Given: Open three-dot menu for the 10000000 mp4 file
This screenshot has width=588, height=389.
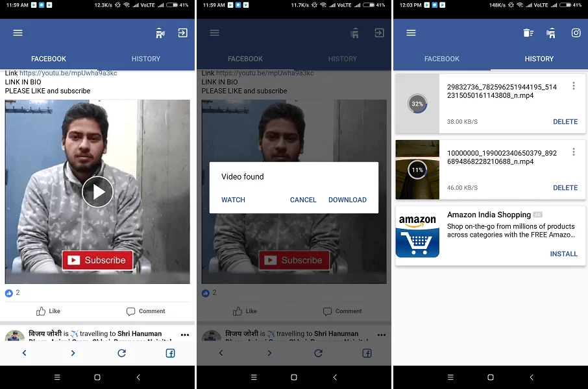Looking at the screenshot, I should (573, 152).
